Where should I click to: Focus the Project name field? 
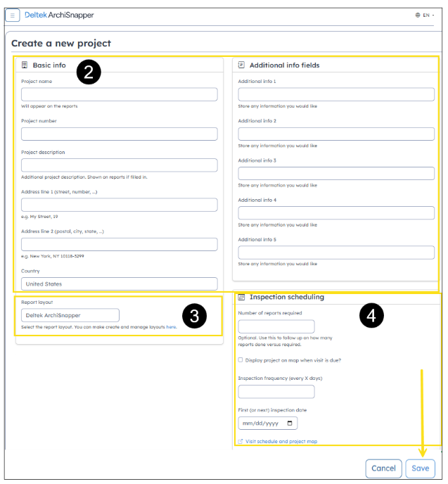point(120,94)
